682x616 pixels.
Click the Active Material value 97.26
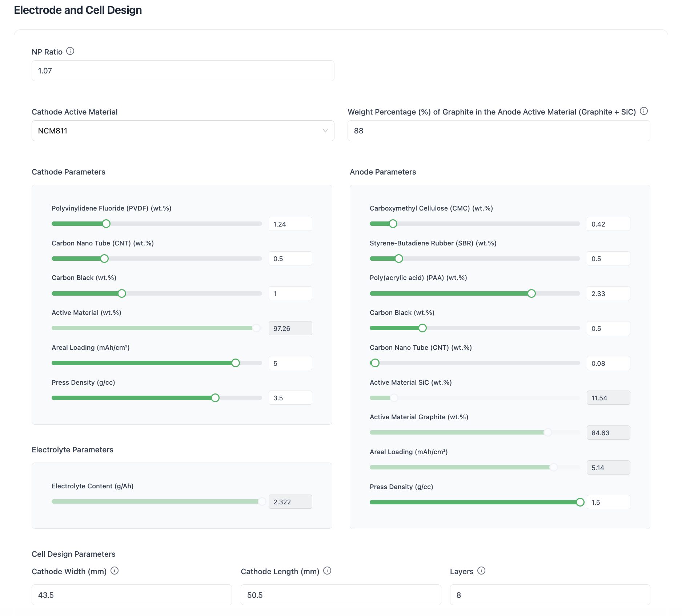[x=290, y=328]
